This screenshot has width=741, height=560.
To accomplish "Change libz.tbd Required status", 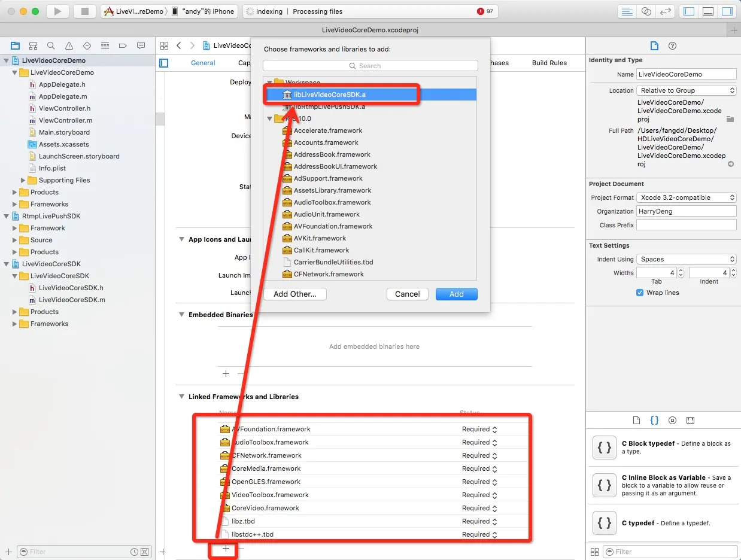I will (x=479, y=521).
